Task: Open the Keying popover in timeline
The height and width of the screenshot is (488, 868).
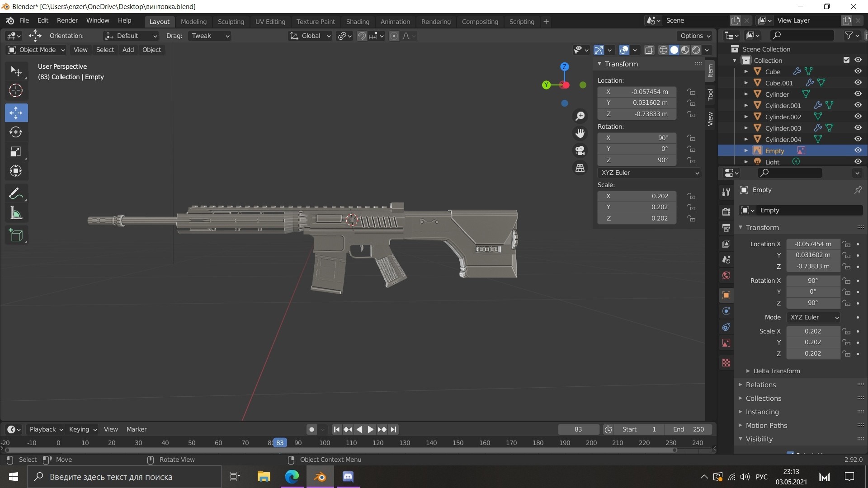Action: click(x=83, y=429)
